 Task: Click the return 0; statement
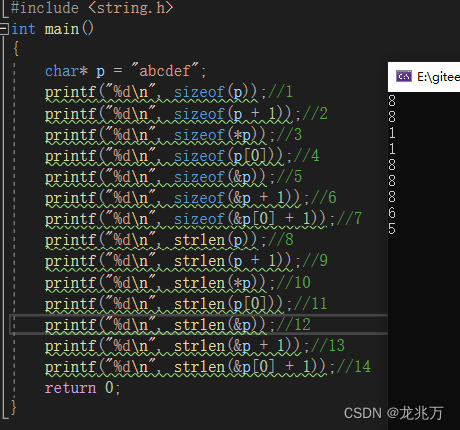(82, 388)
